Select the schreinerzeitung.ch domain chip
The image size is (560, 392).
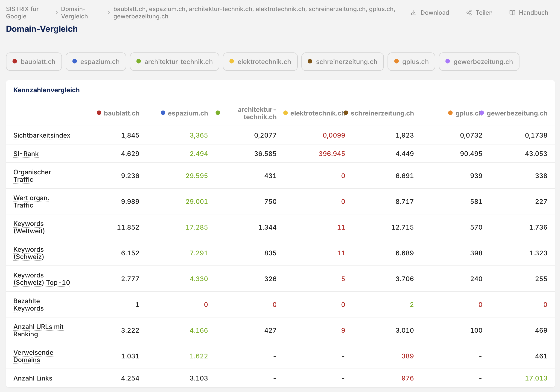click(x=342, y=62)
